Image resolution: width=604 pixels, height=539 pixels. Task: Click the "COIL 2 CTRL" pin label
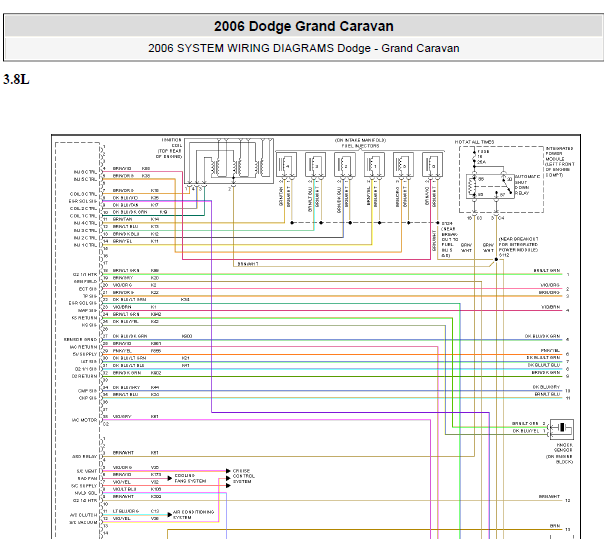pos(83,208)
